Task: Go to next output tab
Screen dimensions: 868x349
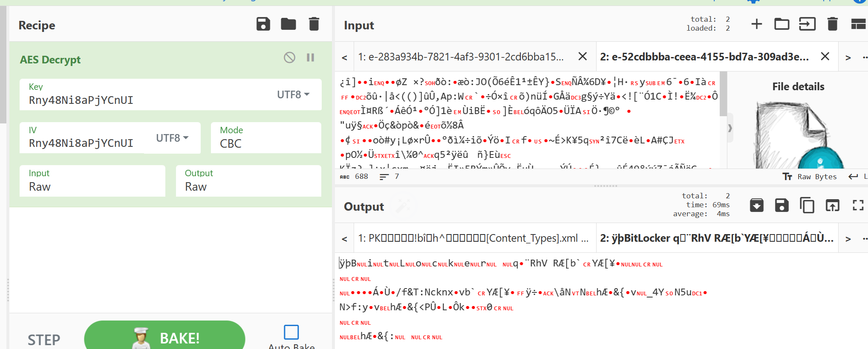Action: coord(848,239)
